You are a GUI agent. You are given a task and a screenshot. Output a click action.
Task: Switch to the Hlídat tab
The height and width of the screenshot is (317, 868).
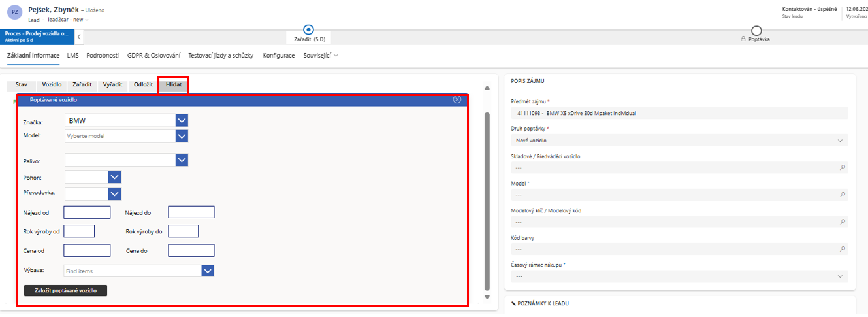[174, 85]
